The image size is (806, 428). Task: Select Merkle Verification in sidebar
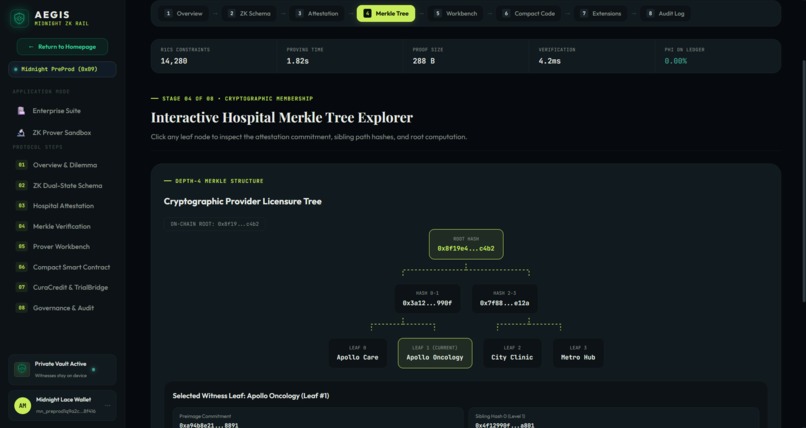[62, 226]
